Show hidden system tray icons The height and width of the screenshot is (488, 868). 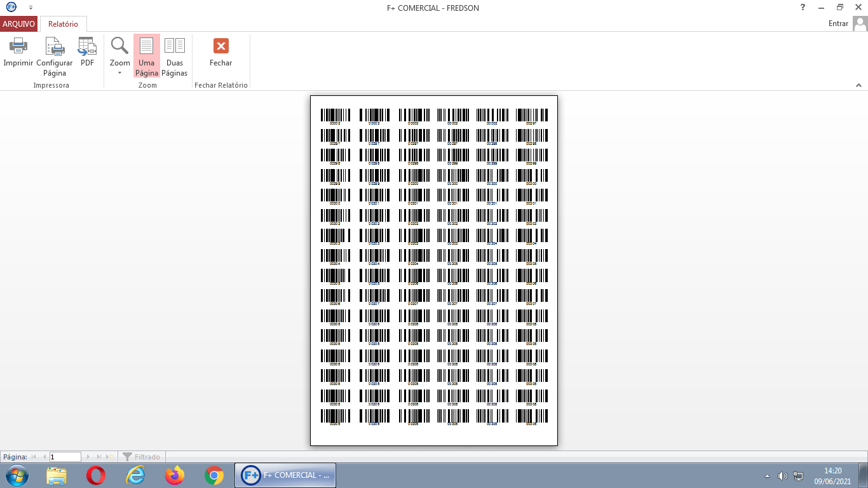click(767, 476)
